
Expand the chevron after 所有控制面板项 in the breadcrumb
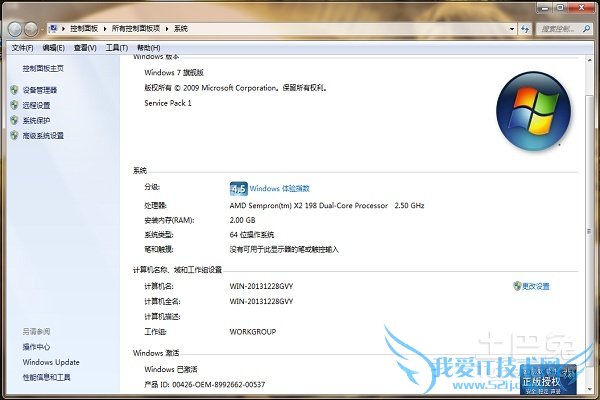[x=167, y=29]
